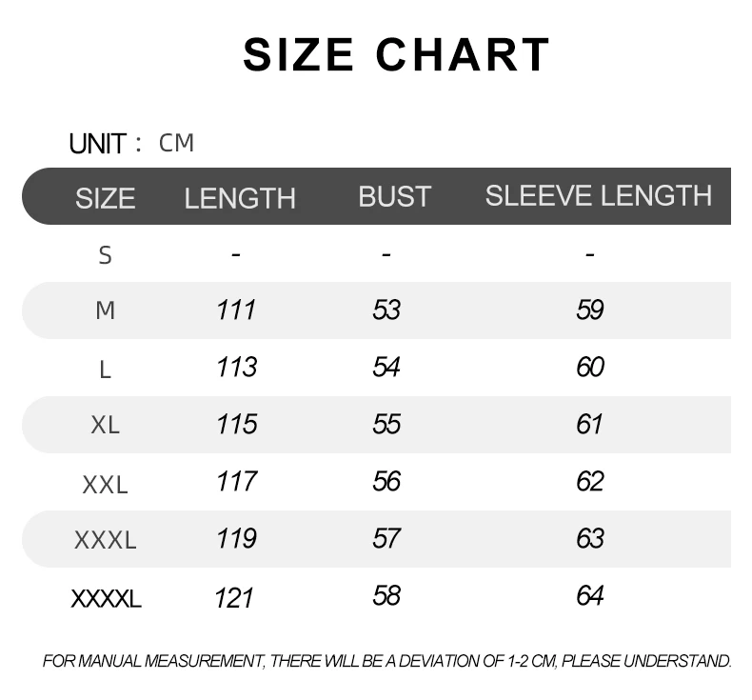Viewport: 752px width, 700px height.
Task: Select the XXXXL size row label
Action: click(106, 599)
